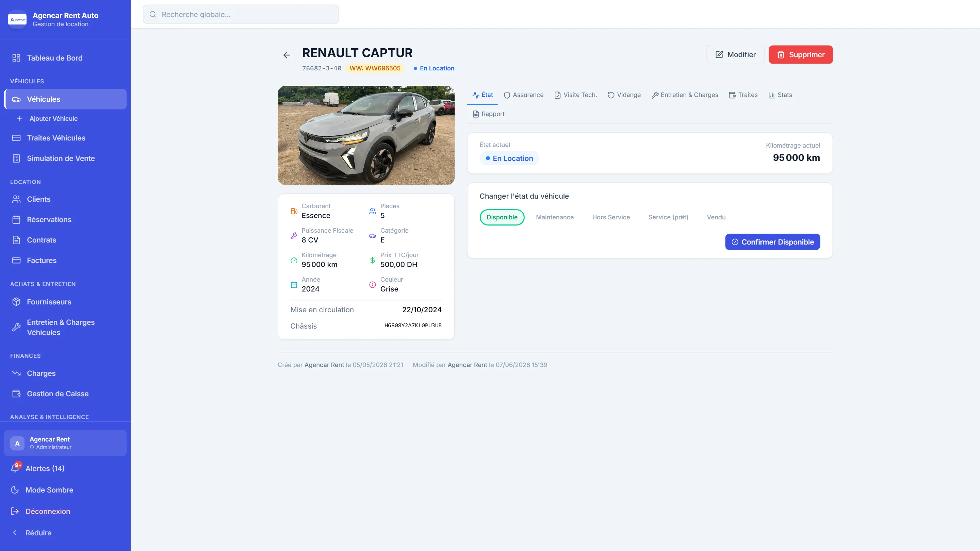Click the Recherche globale search field

point(241,14)
